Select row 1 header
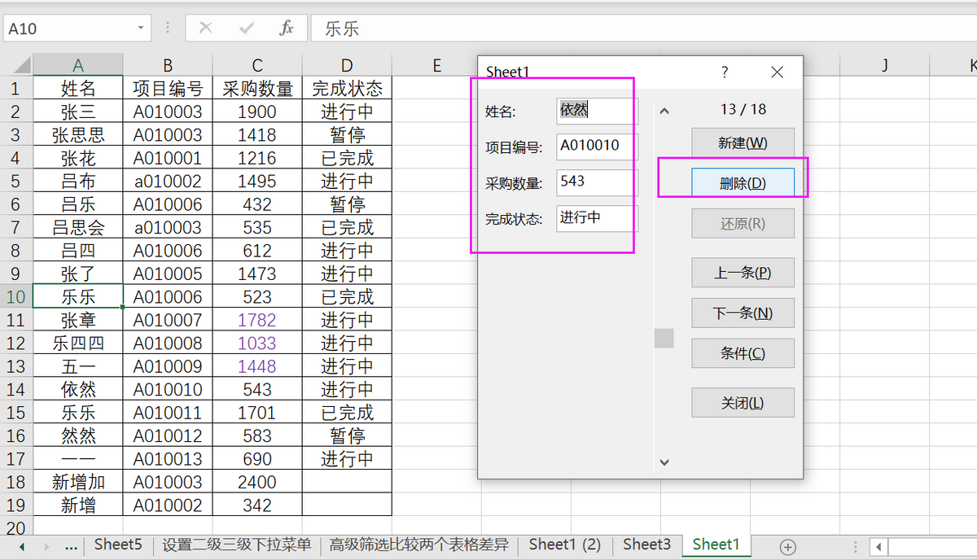Image resolution: width=977 pixels, height=560 pixels. tap(16, 88)
